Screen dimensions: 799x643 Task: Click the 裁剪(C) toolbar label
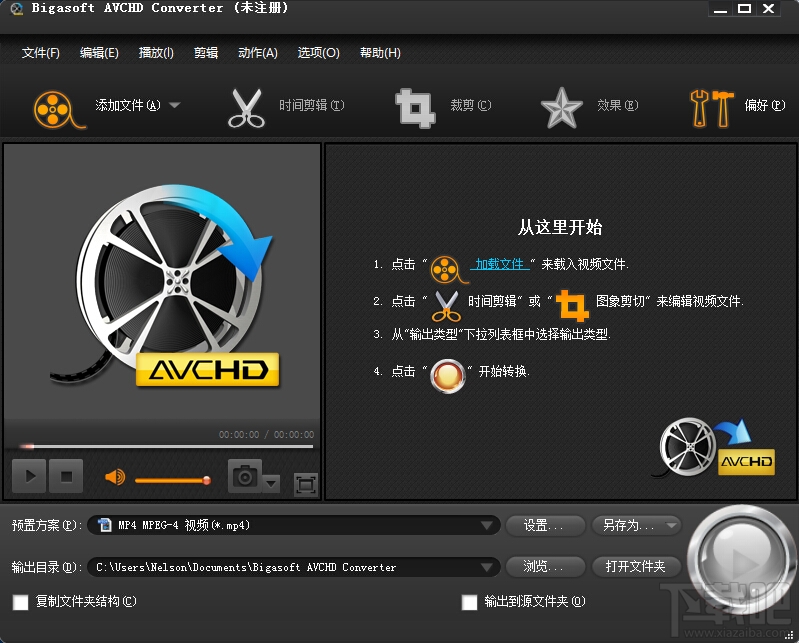click(x=471, y=105)
